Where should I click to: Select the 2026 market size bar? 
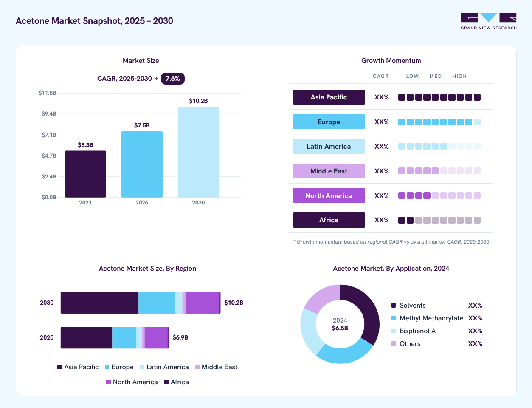142,164
